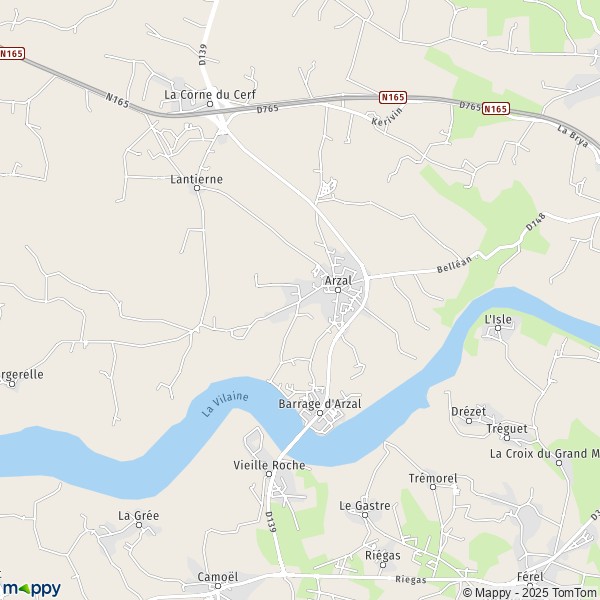Click the La Grée place marker

point(139,525)
